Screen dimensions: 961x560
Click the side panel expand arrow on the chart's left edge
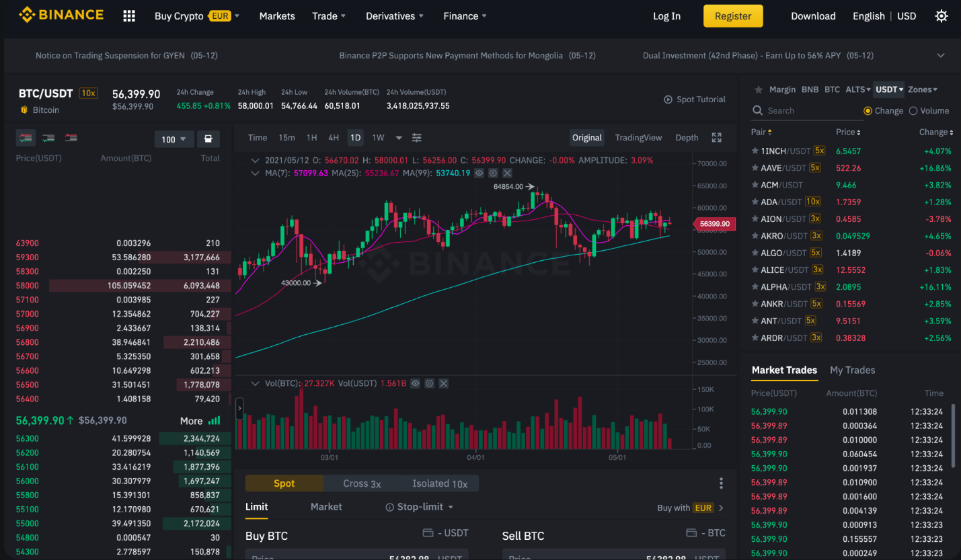239,409
